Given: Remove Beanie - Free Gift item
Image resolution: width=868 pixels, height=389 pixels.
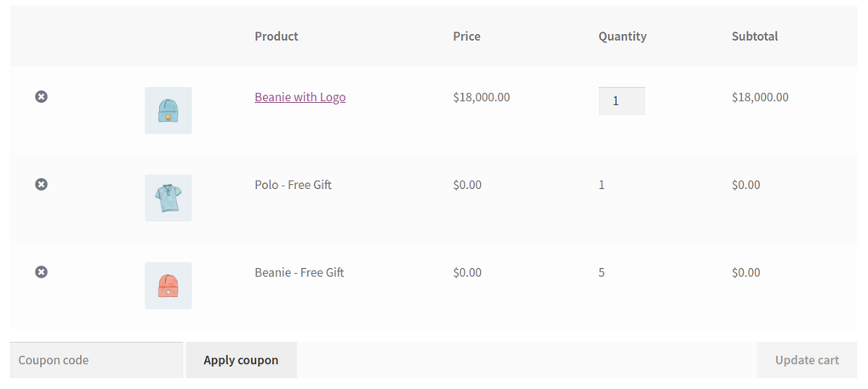Looking at the screenshot, I should coord(41,272).
